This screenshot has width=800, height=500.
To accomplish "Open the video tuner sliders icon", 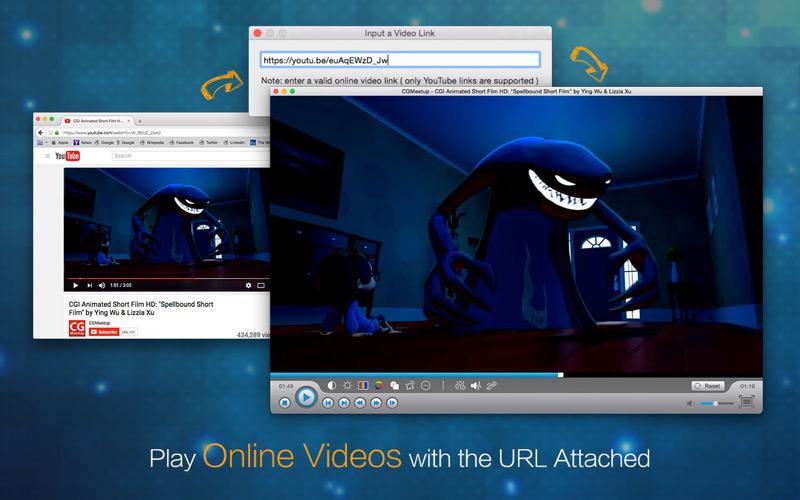I will pos(460,386).
